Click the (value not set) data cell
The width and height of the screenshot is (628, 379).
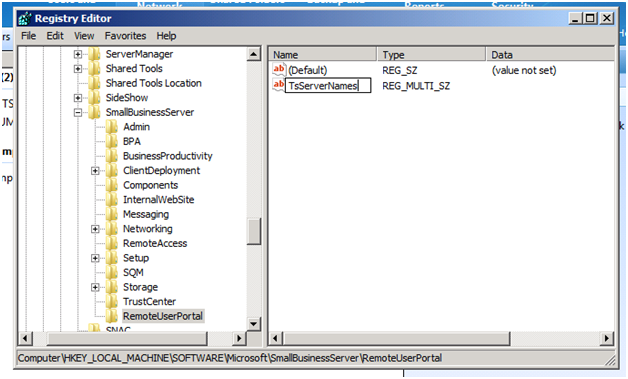524,71
